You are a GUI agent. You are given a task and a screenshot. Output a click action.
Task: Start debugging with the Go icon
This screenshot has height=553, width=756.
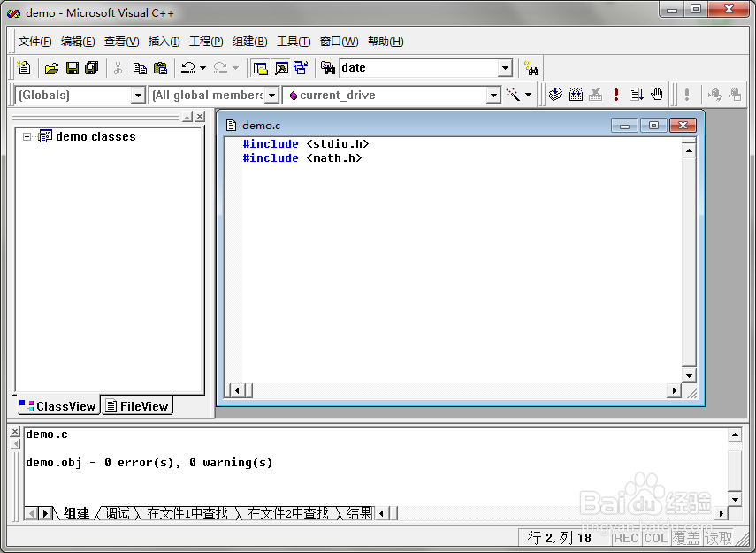point(637,95)
